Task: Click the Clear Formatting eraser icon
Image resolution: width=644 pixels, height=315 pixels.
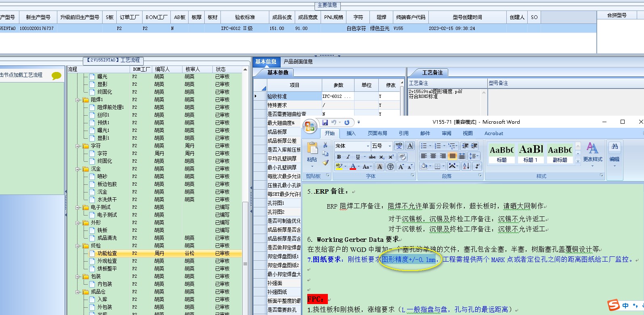Action: tap(403, 157)
